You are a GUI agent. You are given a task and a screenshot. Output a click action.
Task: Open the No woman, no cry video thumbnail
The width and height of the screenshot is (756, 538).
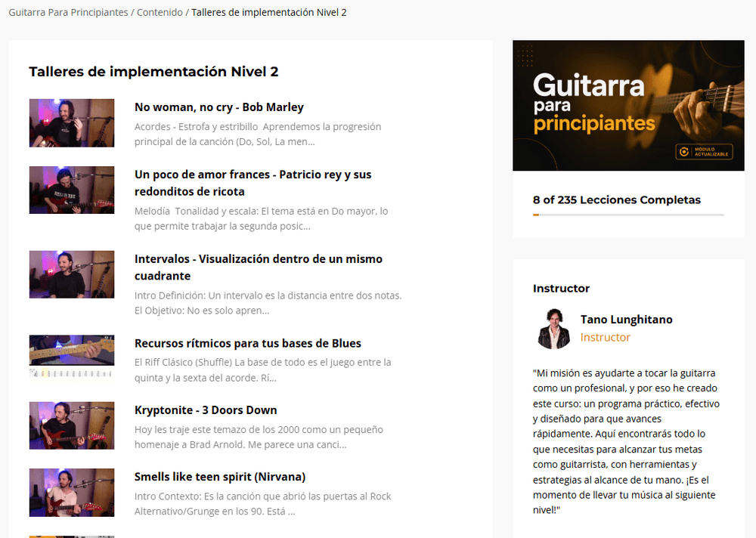tap(72, 123)
